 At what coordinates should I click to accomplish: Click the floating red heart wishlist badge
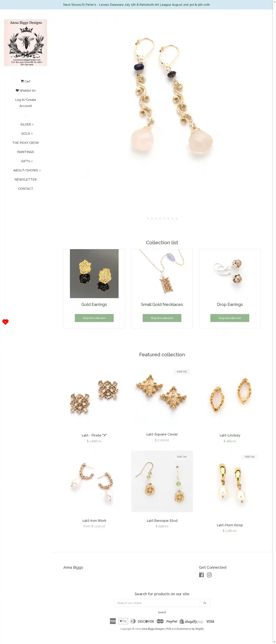point(5,322)
